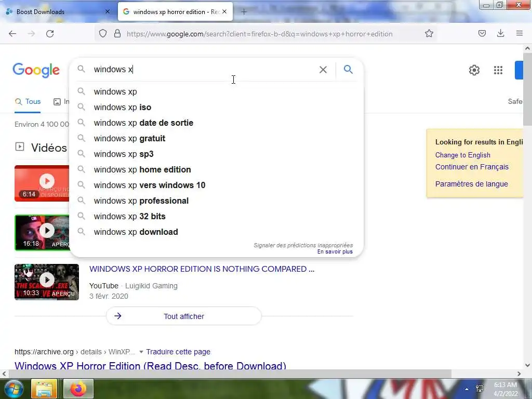Clear the Google search box text
Image resolution: width=532 pixels, height=399 pixels.
click(323, 70)
